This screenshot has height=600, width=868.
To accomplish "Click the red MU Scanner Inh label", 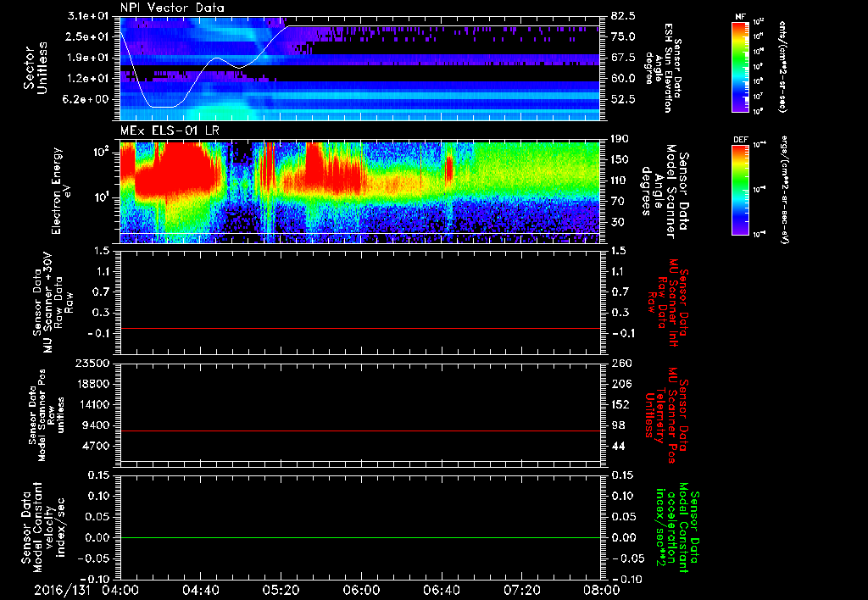I will [x=666, y=303].
